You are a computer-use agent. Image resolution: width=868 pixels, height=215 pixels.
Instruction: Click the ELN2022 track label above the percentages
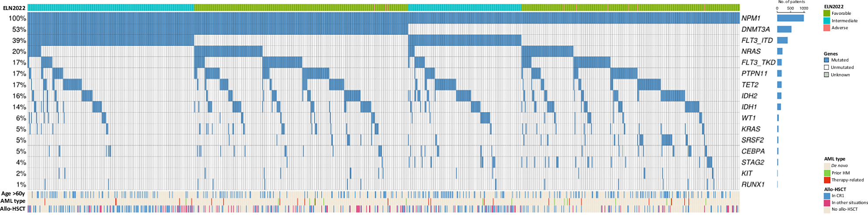(x=14, y=8)
